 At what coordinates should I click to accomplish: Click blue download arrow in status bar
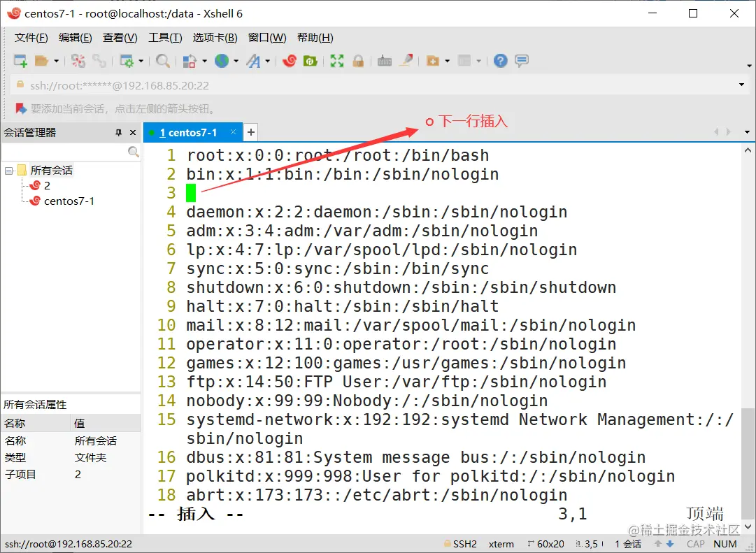670,544
